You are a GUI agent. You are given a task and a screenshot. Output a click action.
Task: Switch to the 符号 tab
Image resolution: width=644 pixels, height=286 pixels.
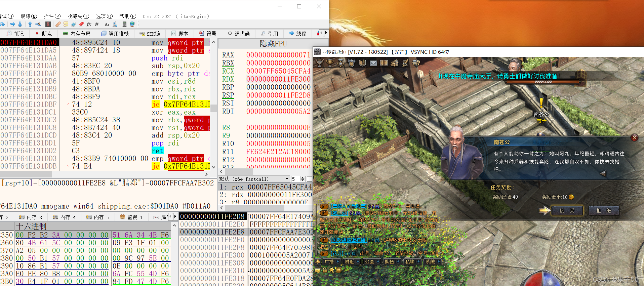point(208,34)
